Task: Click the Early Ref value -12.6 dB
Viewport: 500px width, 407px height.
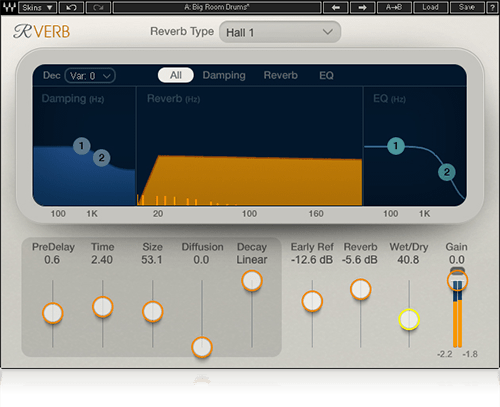Action: tap(312, 260)
